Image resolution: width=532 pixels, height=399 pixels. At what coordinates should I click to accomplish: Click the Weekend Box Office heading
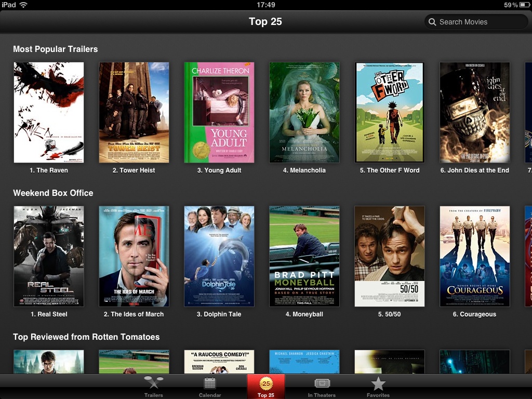(x=53, y=193)
